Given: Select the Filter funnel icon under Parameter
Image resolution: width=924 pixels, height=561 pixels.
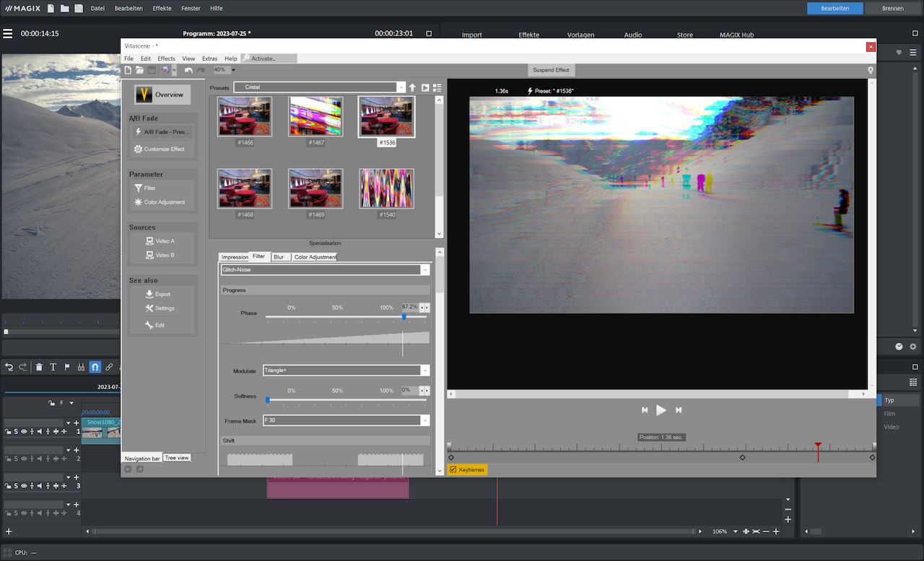Looking at the screenshot, I should 138,188.
